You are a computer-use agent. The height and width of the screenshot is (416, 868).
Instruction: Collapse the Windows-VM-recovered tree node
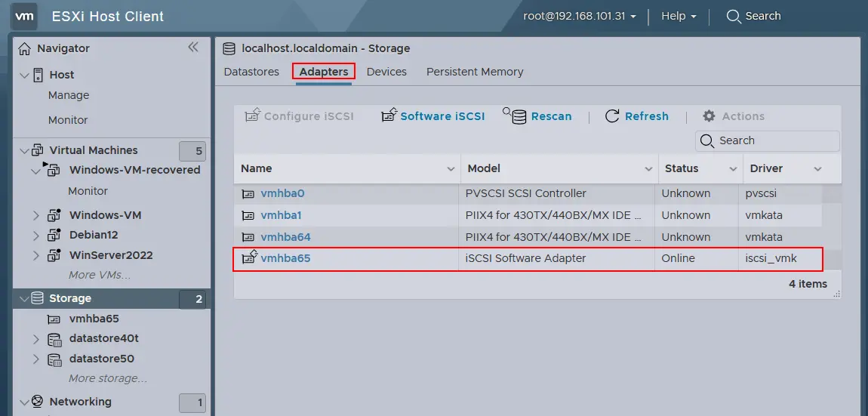click(x=36, y=171)
